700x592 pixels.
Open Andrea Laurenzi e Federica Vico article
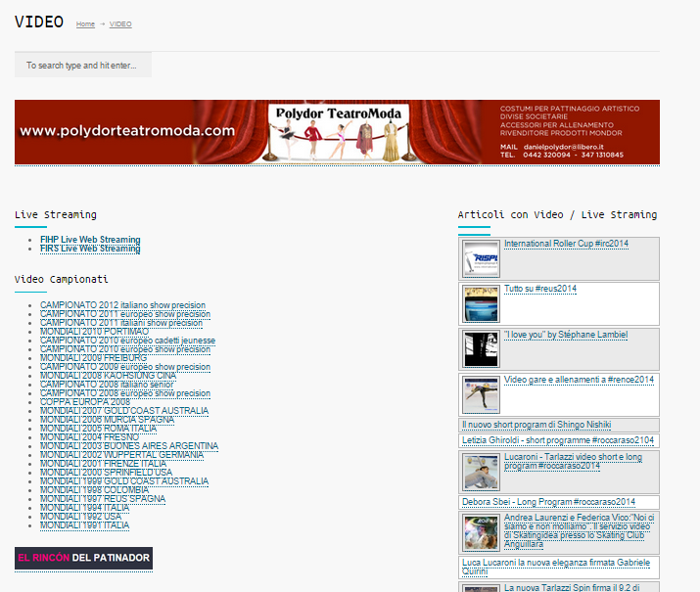tap(579, 531)
